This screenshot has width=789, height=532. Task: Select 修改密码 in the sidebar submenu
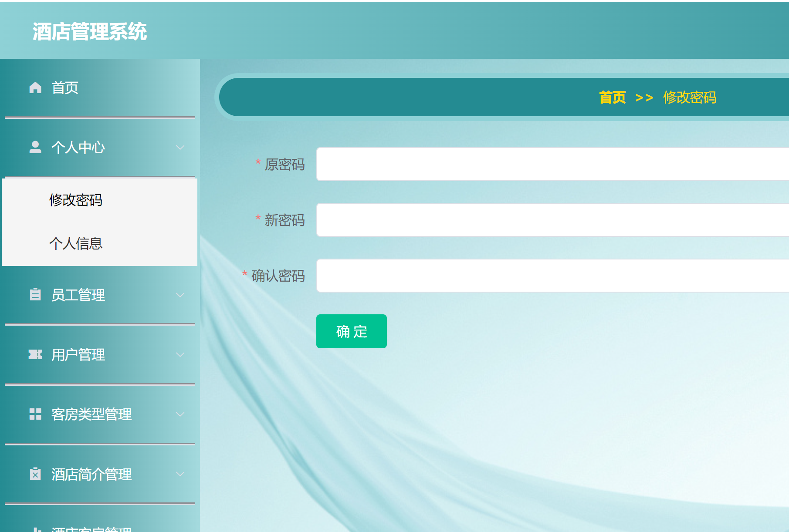click(x=76, y=200)
